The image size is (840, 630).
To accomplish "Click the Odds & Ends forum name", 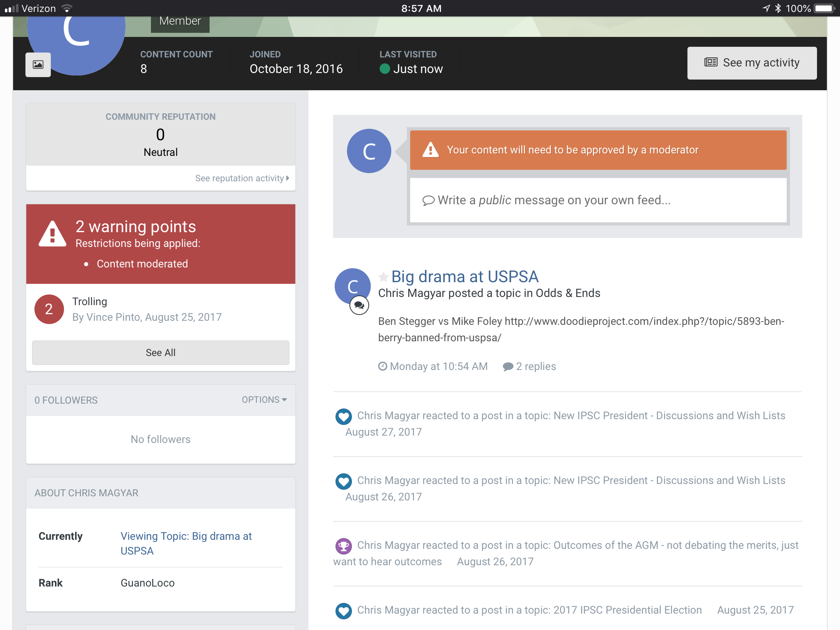I will coord(568,293).
